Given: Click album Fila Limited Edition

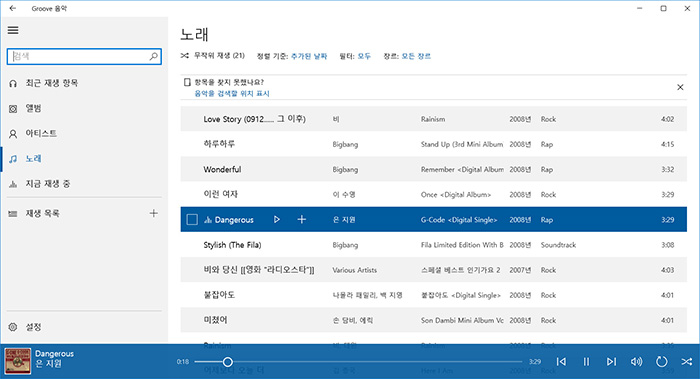Looking at the screenshot, I should [462, 245].
